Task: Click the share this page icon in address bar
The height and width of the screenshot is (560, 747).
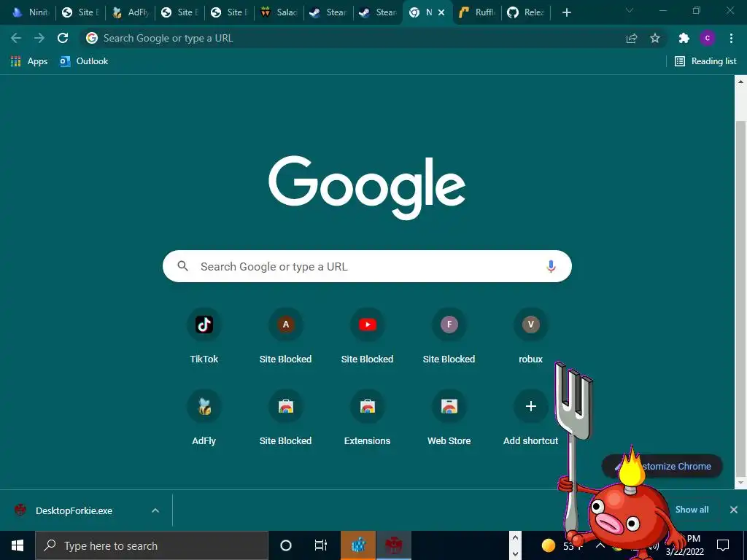Action: click(x=632, y=38)
